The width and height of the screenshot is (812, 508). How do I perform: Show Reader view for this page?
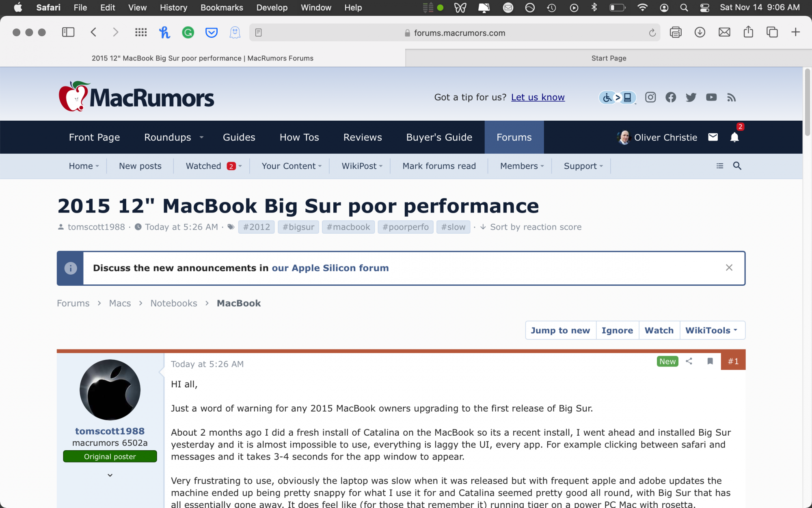(x=259, y=33)
